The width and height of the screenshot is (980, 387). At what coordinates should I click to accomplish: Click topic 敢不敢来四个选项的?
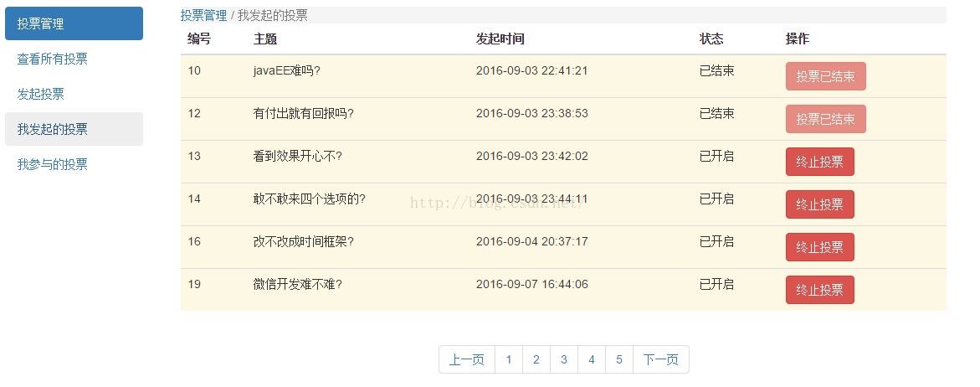coord(310,199)
